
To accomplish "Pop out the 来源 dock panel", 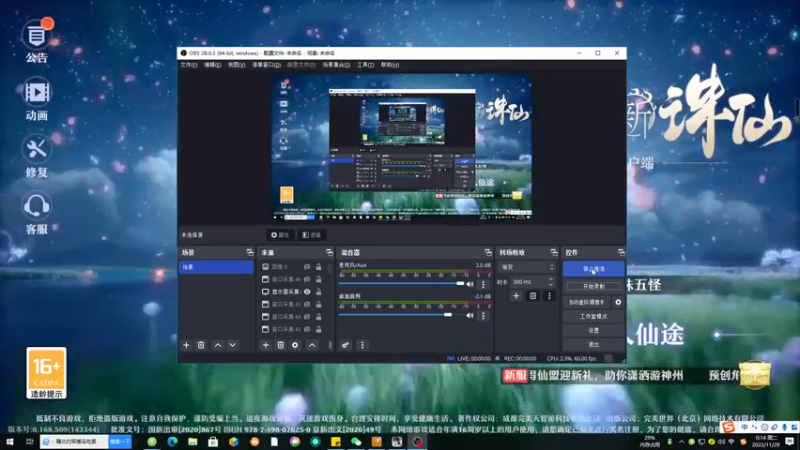I will coord(329,253).
